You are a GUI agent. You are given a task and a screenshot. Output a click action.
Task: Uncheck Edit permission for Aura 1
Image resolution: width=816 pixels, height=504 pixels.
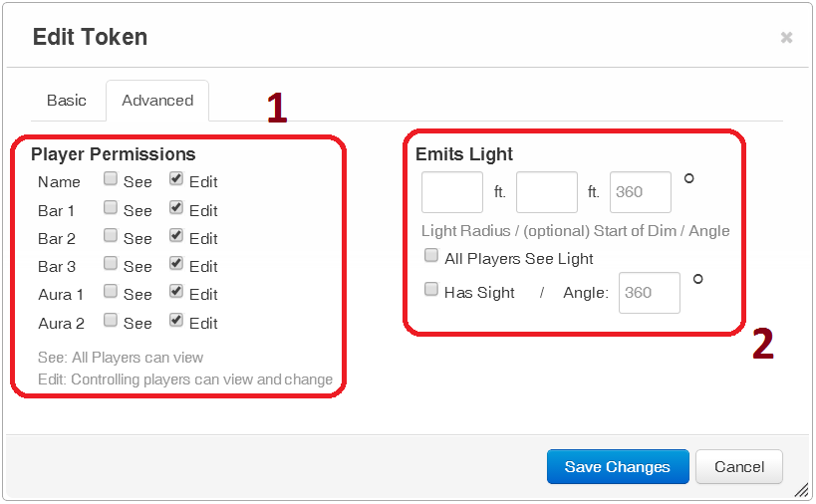point(176,293)
